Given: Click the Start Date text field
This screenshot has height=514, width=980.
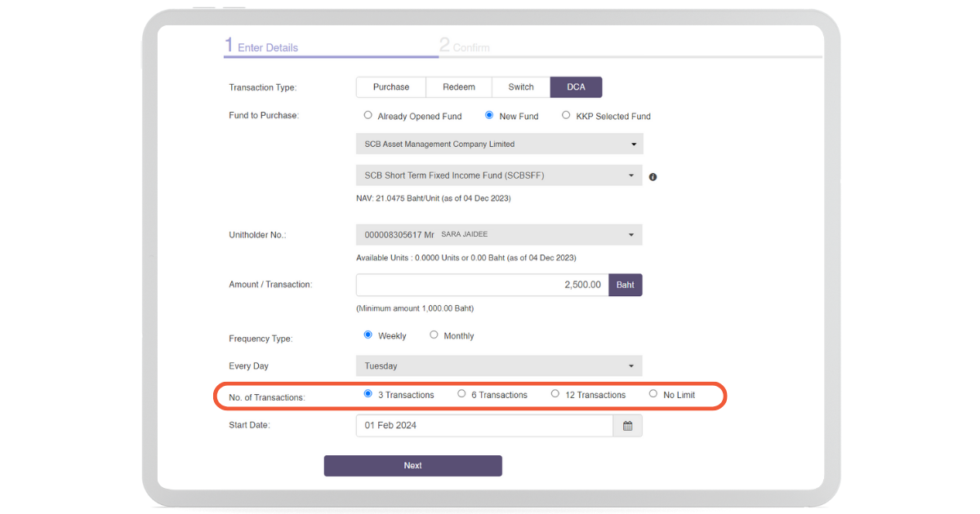Looking at the screenshot, I should click(x=483, y=426).
